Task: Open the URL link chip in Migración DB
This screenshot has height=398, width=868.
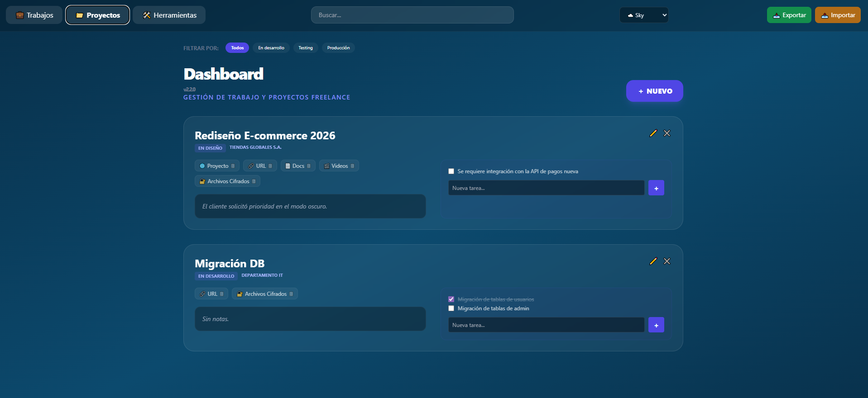Action: tap(209, 294)
